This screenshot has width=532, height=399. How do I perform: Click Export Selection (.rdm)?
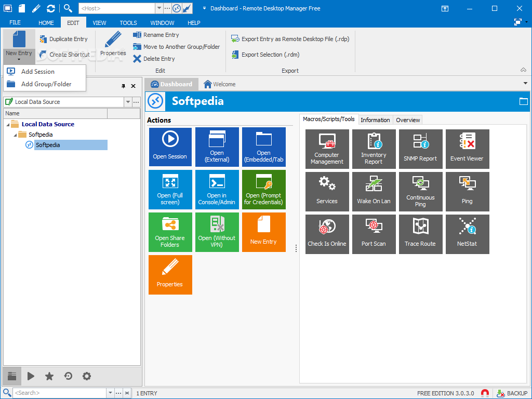point(265,54)
